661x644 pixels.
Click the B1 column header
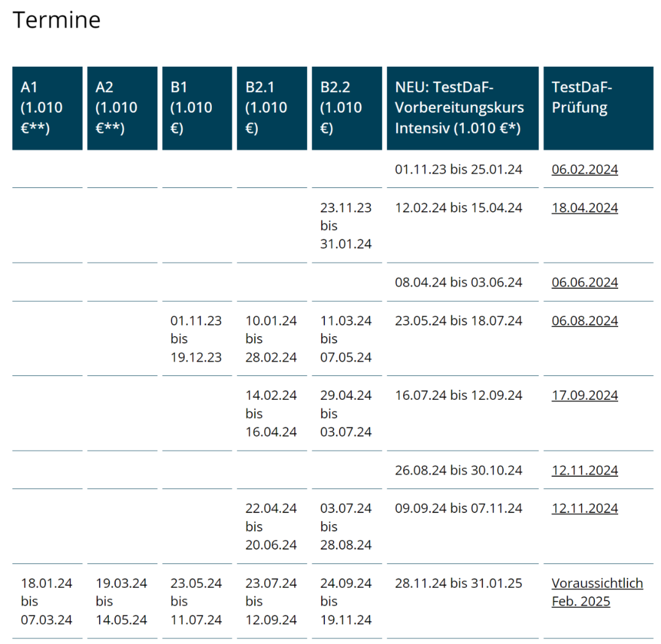pyautogui.click(x=197, y=108)
